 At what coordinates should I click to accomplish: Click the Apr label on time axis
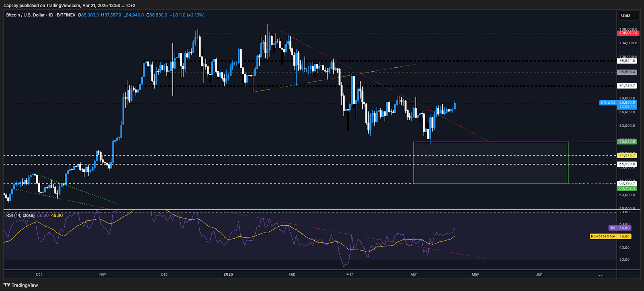413,274
